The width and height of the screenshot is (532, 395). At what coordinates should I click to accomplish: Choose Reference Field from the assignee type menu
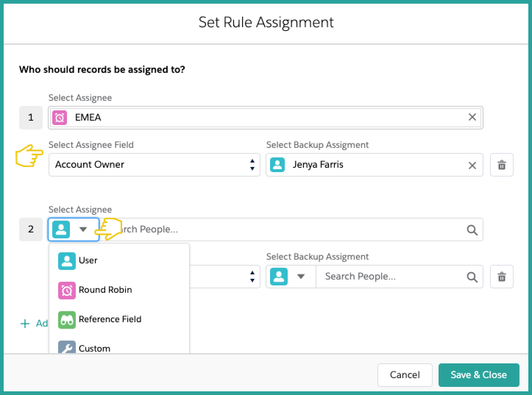pyautogui.click(x=119, y=319)
